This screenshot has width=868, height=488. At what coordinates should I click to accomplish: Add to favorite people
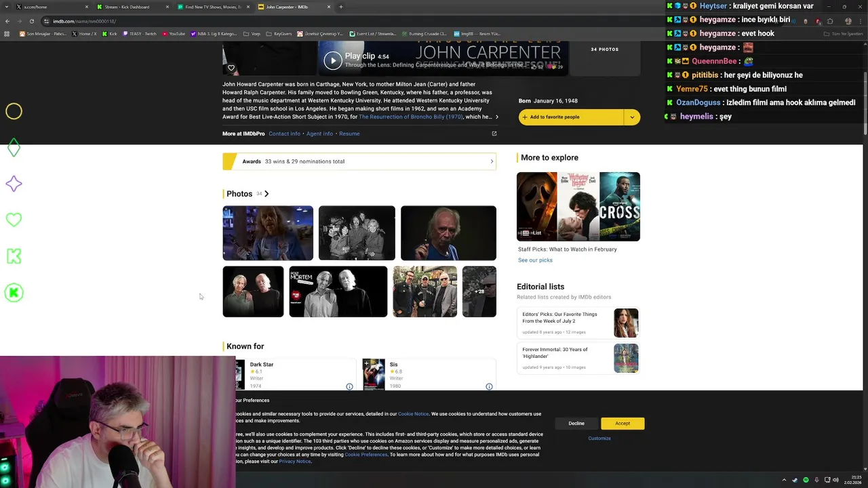(571, 117)
